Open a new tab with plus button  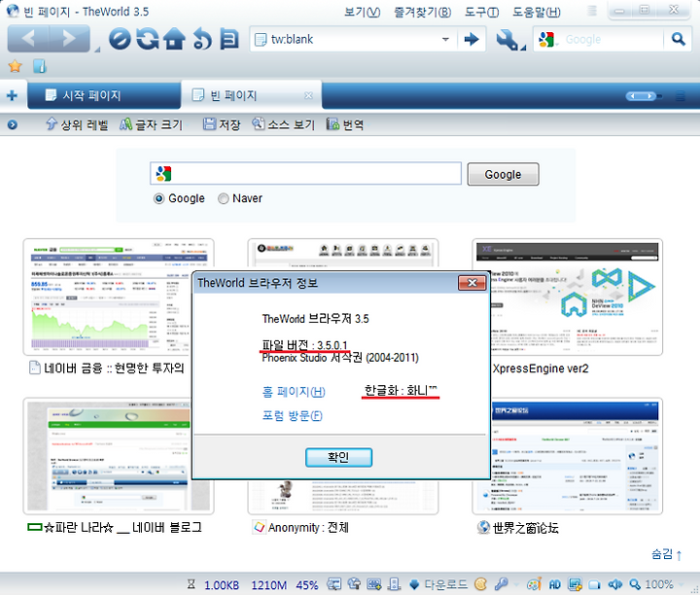point(12,95)
